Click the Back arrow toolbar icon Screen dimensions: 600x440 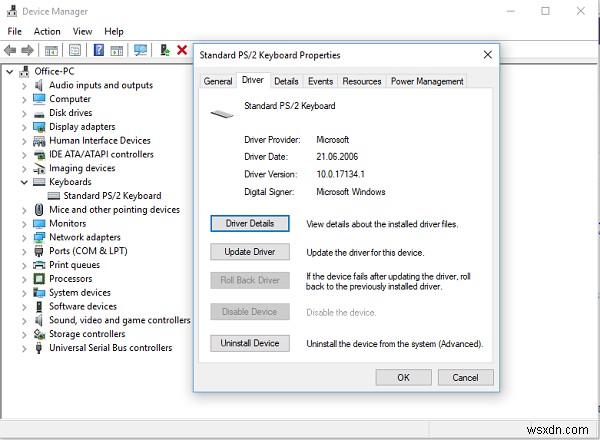point(10,50)
